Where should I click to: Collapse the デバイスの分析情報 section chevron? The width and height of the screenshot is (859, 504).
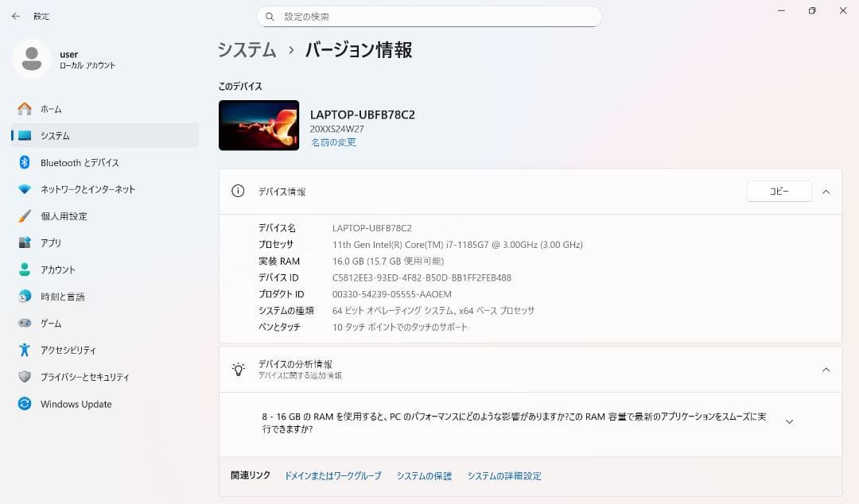click(x=826, y=370)
